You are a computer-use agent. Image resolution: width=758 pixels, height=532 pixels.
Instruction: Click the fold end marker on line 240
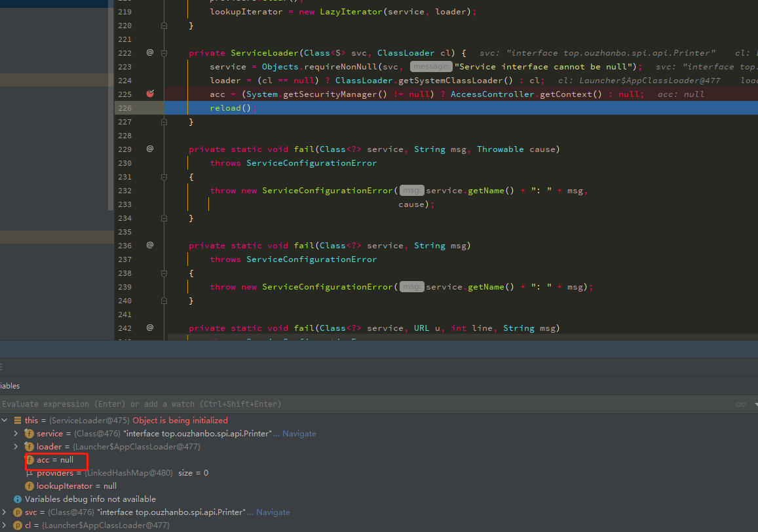[164, 301]
